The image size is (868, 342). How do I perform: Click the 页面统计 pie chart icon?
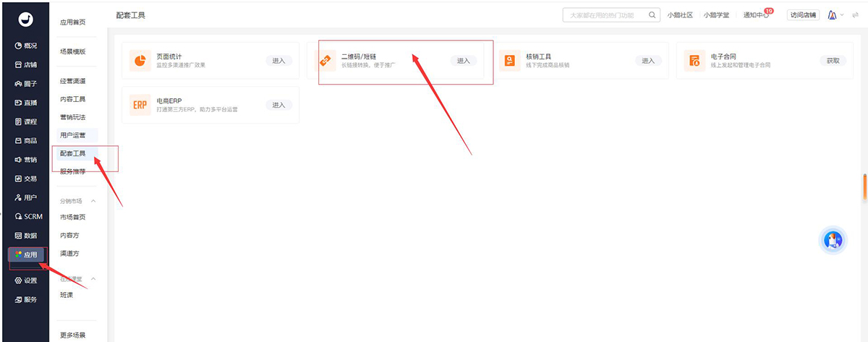coord(140,61)
